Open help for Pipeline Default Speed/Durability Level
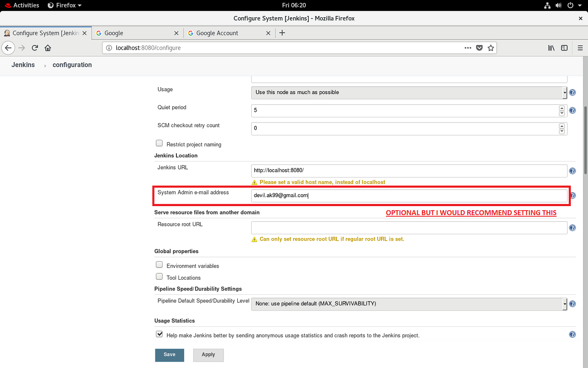588x368 pixels. pyautogui.click(x=572, y=304)
